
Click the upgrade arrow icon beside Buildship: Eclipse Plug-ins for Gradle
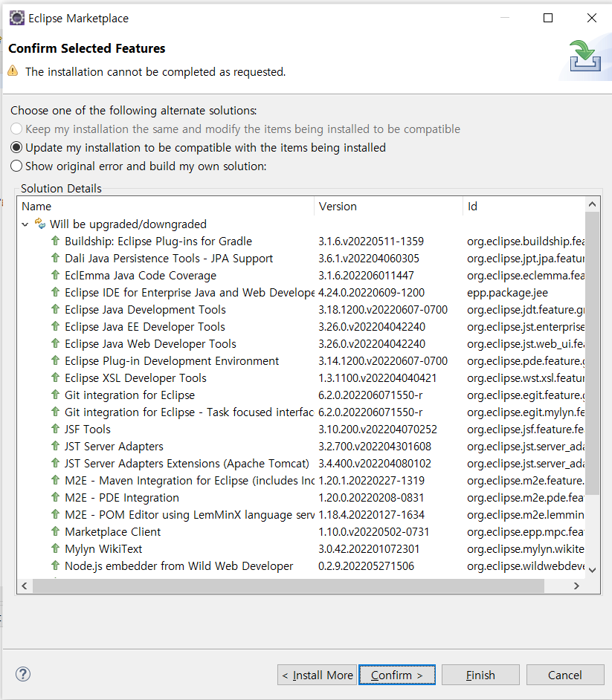[x=55, y=241]
